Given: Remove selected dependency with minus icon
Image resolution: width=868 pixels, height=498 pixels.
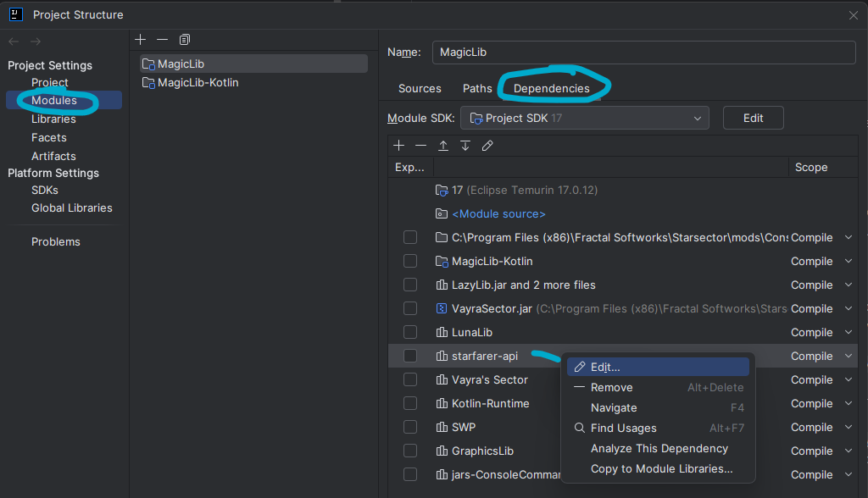Looking at the screenshot, I should click(420, 146).
